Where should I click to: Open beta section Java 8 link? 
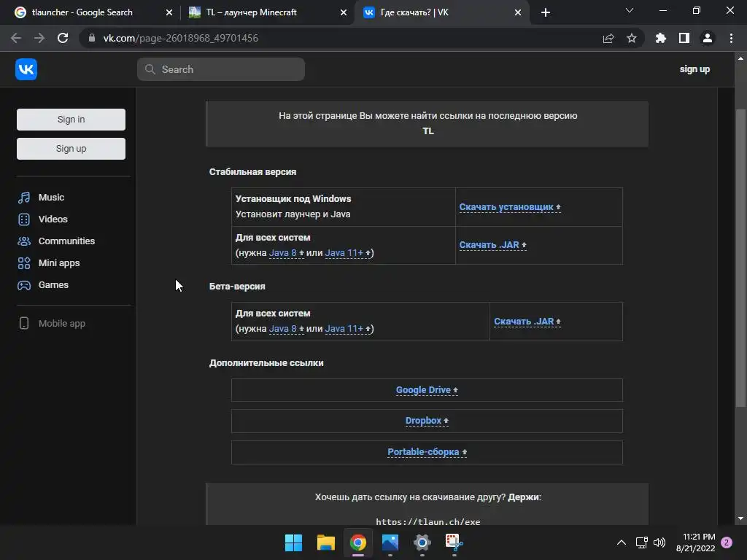point(286,329)
